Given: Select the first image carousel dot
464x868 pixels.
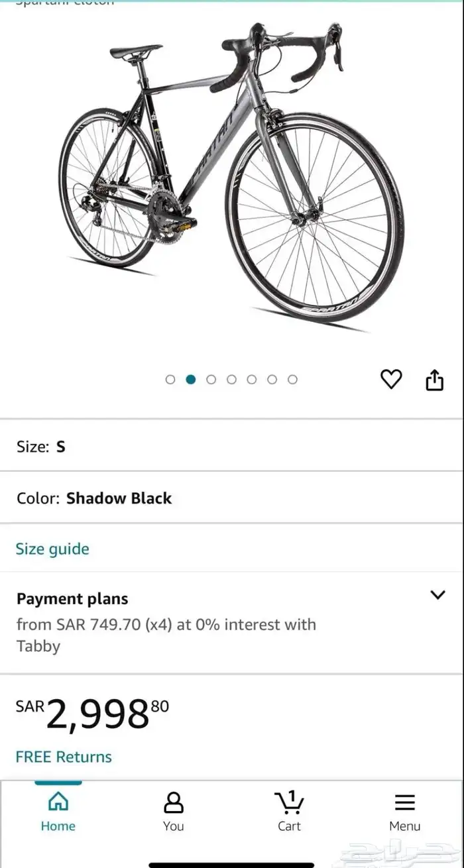Looking at the screenshot, I should coord(170,380).
